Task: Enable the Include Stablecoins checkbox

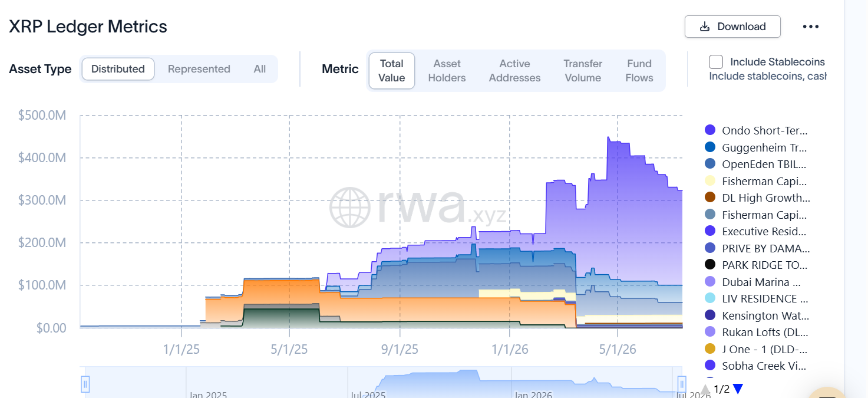Action: coord(716,62)
